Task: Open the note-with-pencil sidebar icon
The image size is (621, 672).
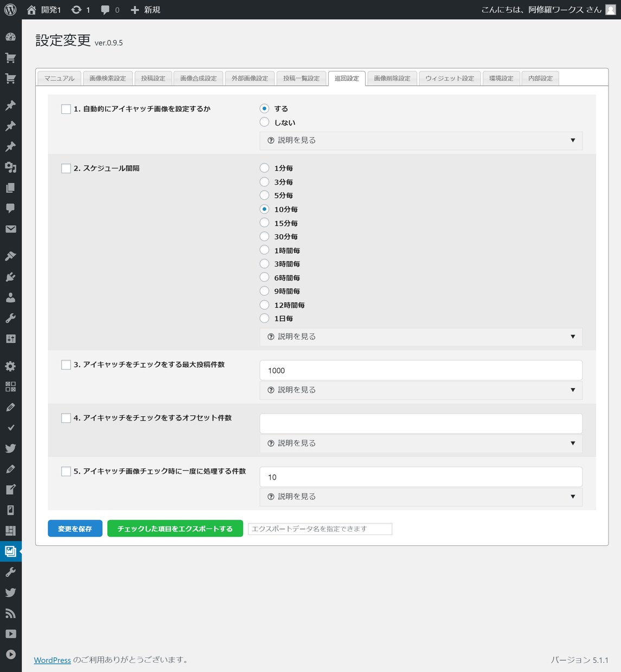Action: tap(10, 489)
